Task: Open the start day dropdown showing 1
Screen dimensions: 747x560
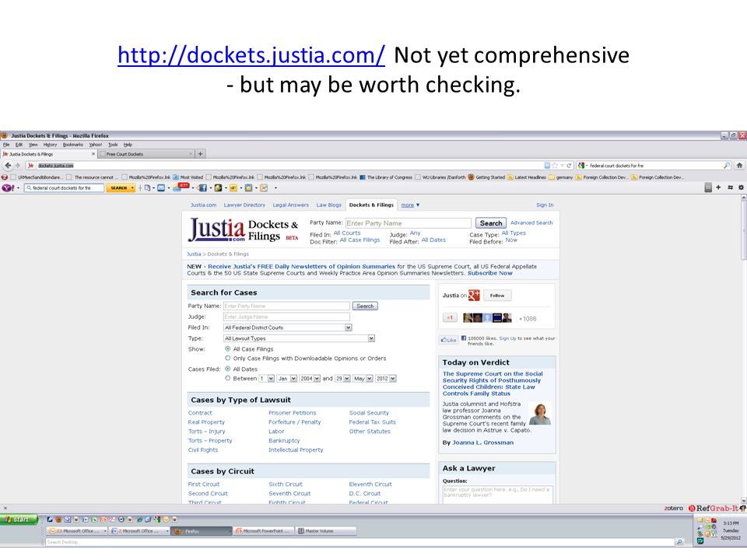Action: [x=267, y=379]
